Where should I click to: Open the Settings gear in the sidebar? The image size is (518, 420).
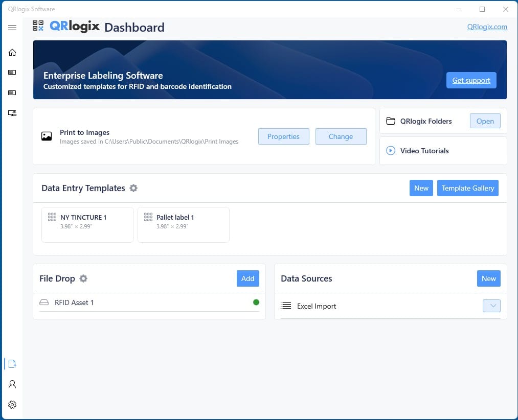pyautogui.click(x=12, y=405)
